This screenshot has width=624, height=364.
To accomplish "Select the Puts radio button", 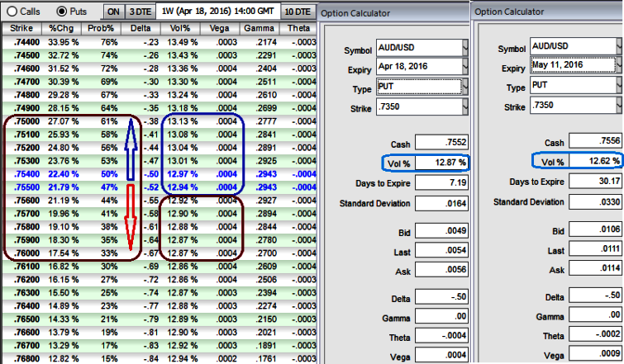I will point(62,12).
